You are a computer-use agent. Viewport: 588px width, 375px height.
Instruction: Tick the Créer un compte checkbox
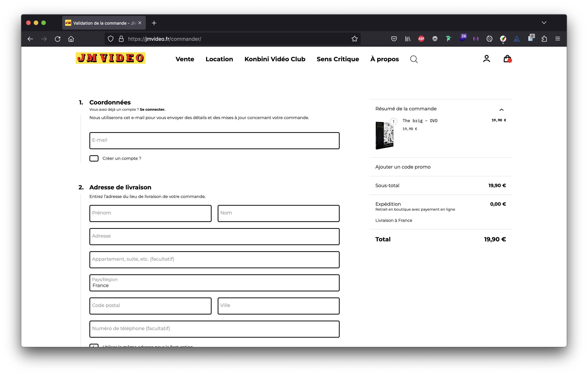pyautogui.click(x=94, y=158)
